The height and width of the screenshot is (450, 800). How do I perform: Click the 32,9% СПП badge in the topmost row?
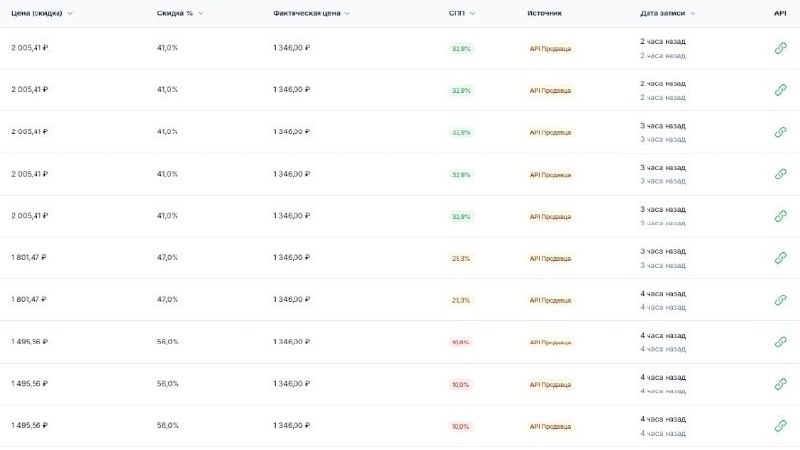[461, 49]
